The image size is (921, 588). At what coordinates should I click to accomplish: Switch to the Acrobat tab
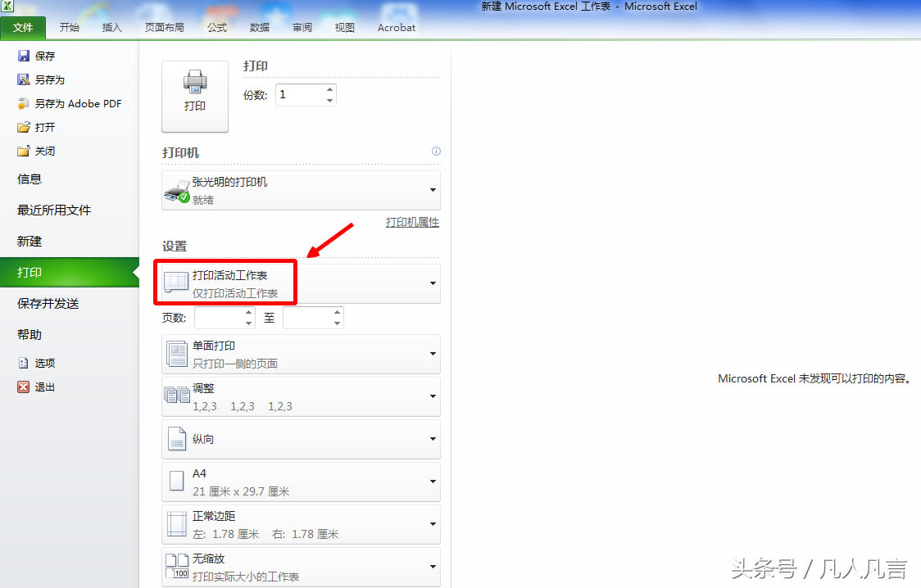(397, 28)
